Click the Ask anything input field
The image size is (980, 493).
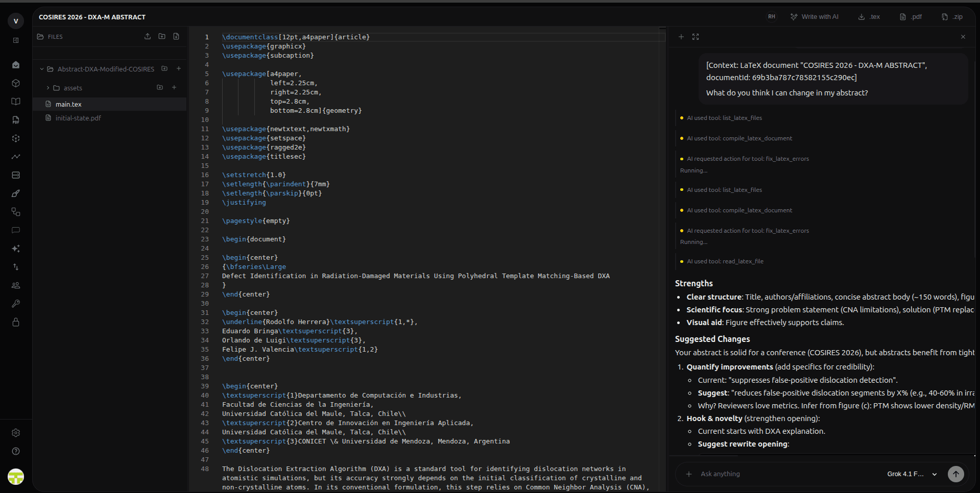click(786, 474)
